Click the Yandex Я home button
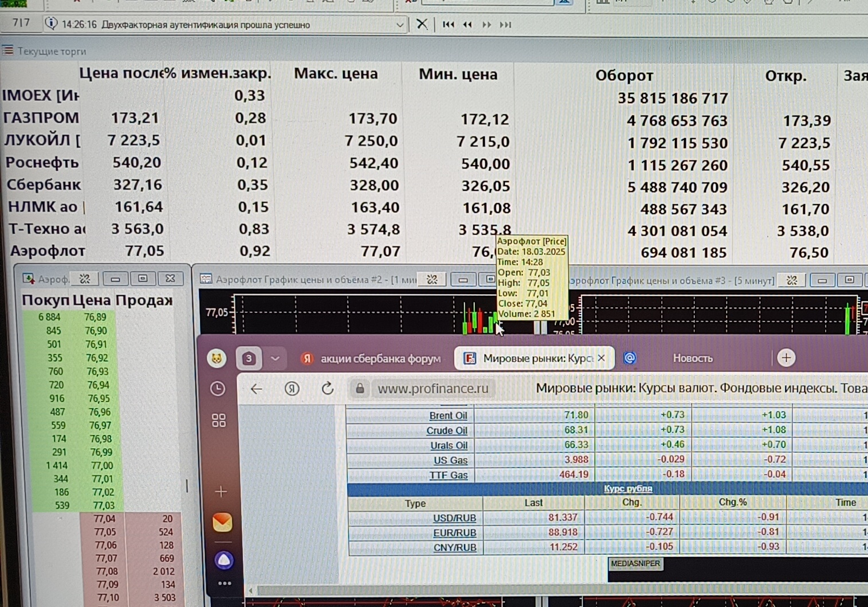Image resolution: width=868 pixels, height=607 pixels. [x=292, y=389]
